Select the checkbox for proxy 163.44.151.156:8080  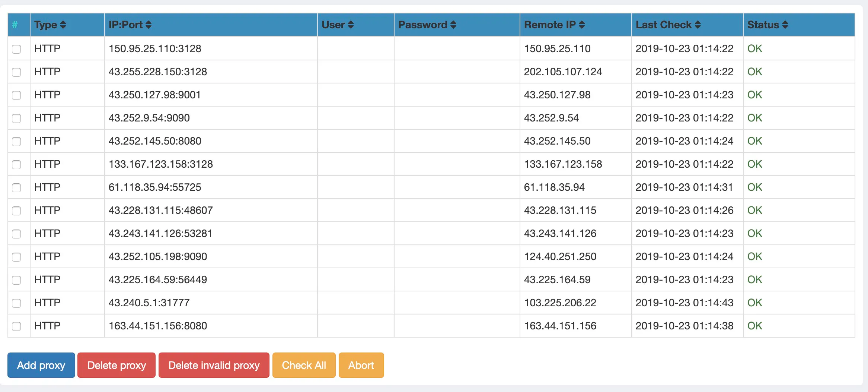[16, 326]
